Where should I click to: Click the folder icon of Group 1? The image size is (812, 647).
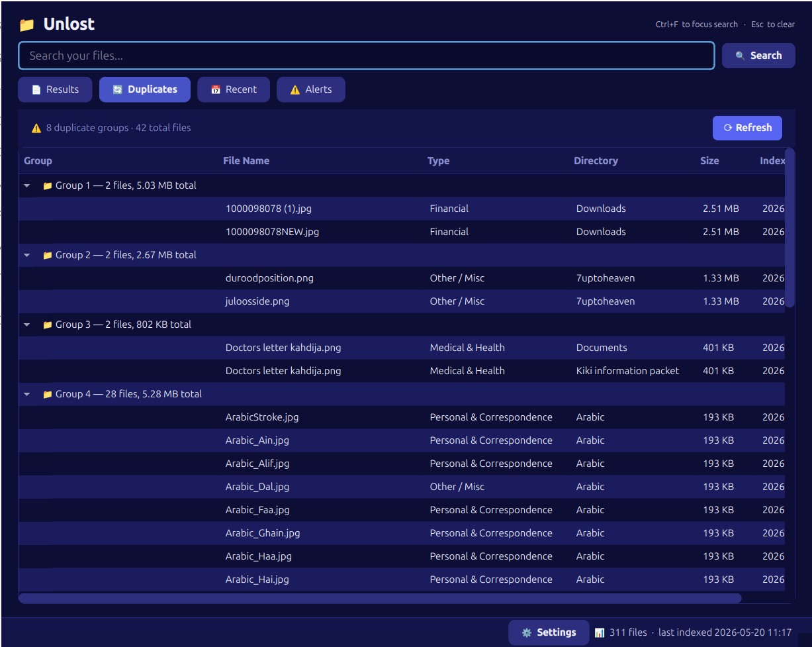pyautogui.click(x=47, y=186)
